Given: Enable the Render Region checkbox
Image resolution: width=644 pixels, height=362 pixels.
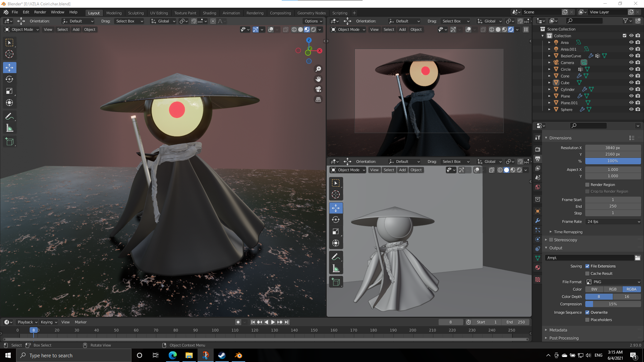Looking at the screenshot, I should 587,185.
